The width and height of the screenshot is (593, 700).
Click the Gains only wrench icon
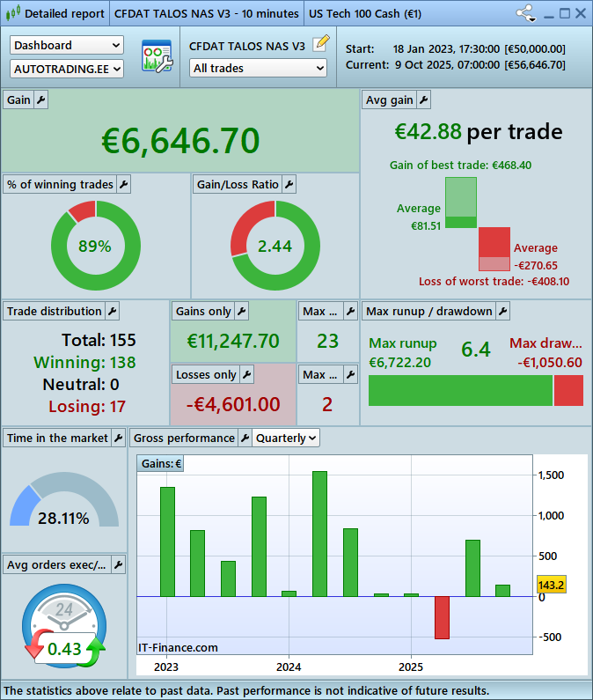pos(241,311)
